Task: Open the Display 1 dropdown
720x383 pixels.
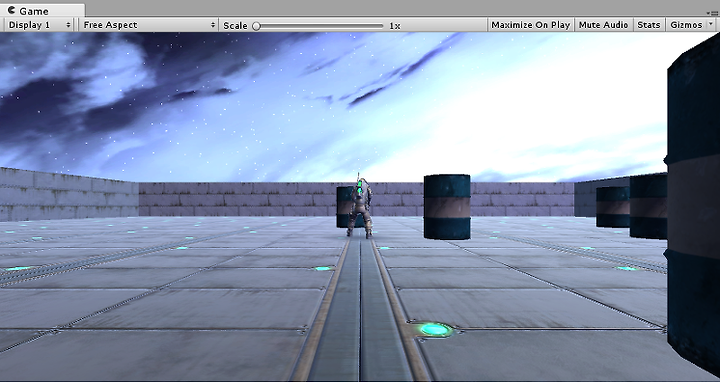Action: pyautogui.click(x=39, y=25)
